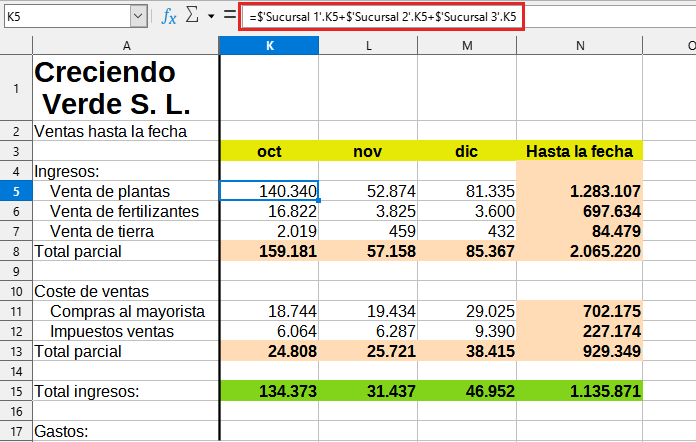
Task: Select the cell with value 140.340
Action: (x=269, y=191)
